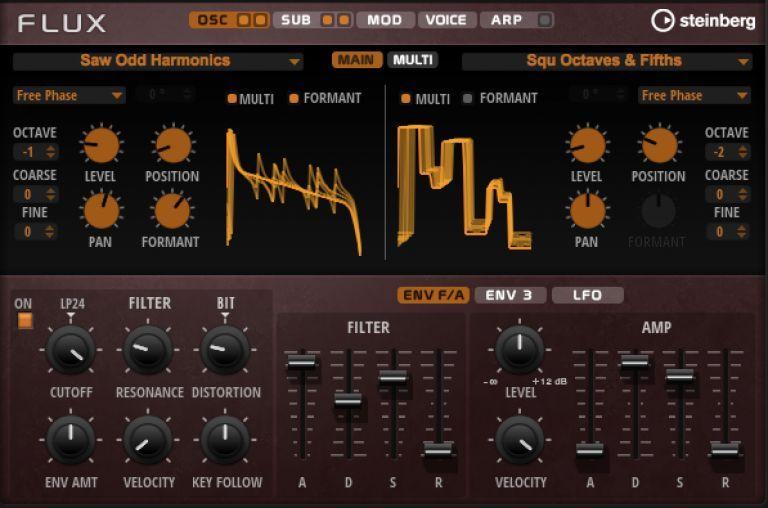Toggle oscillator 1 MULTI switch
Viewport: 768px width, 508px height.
pyautogui.click(x=232, y=98)
